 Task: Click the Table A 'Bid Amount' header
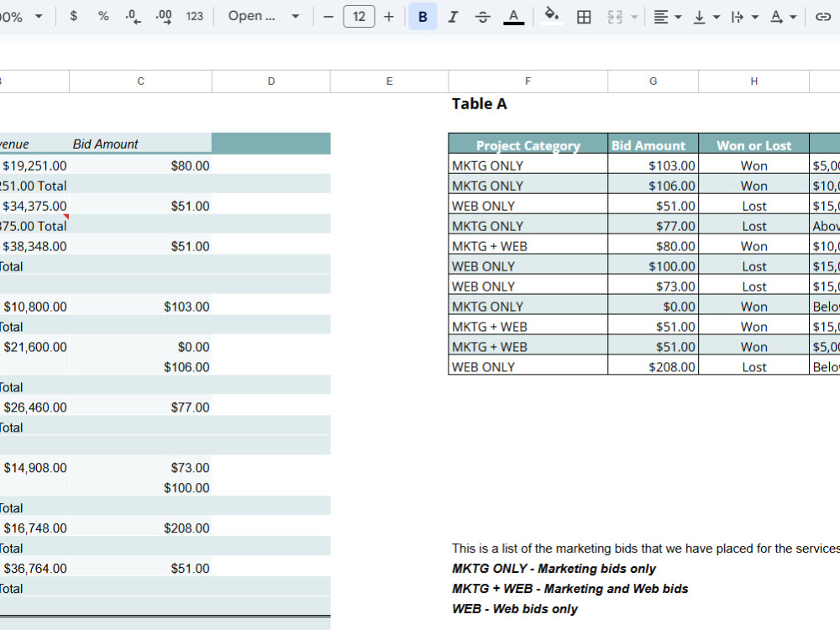tap(653, 145)
